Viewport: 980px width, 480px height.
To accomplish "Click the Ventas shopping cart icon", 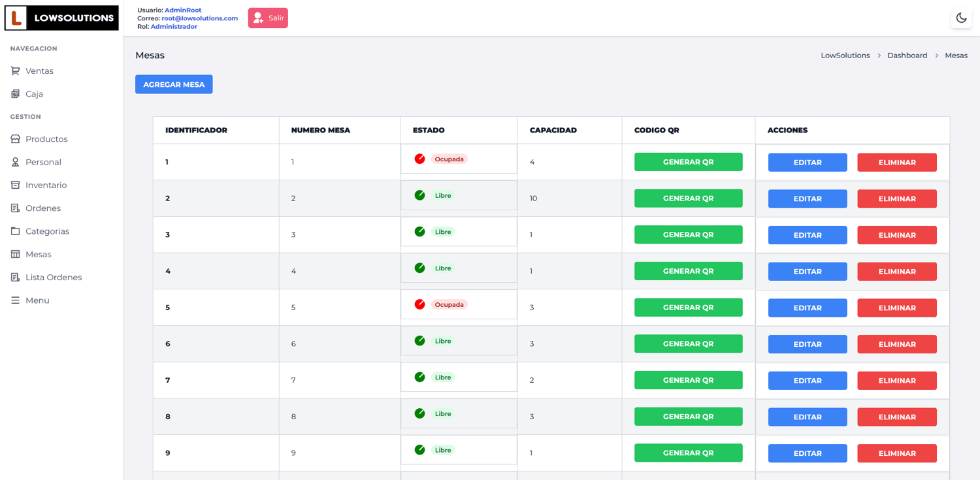I will [x=15, y=71].
